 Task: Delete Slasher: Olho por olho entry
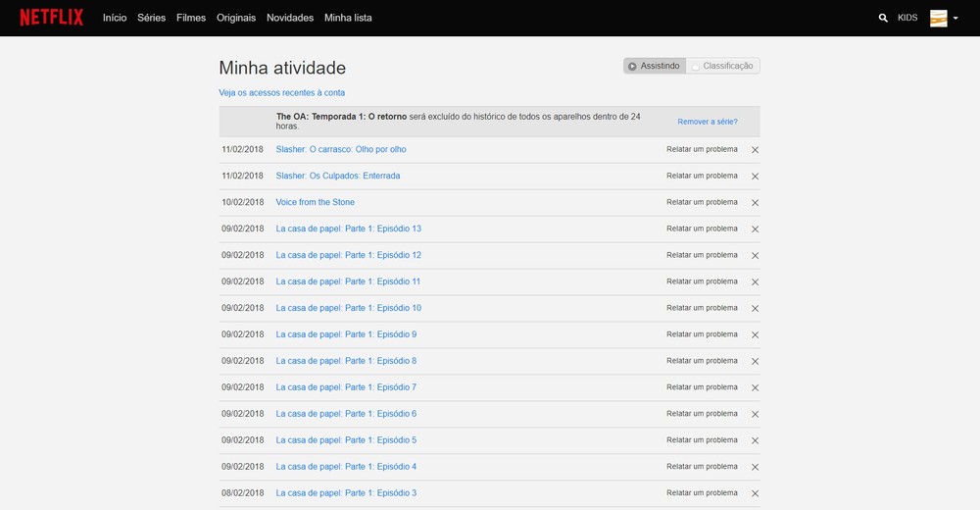click(x=755, y=150)
